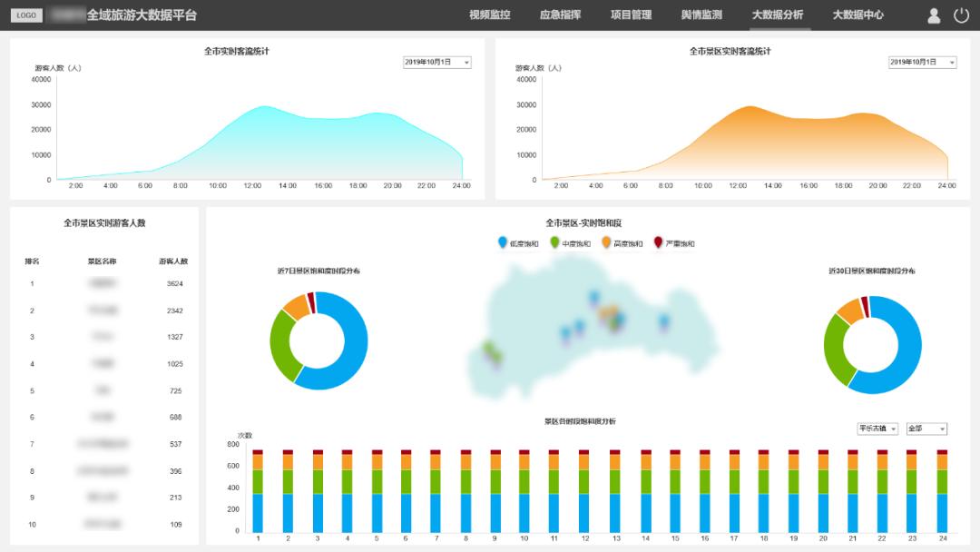Screen dimensions: 980x552
Task: Click the stacked bar for hour 12
Action: [x=583, y=491]
